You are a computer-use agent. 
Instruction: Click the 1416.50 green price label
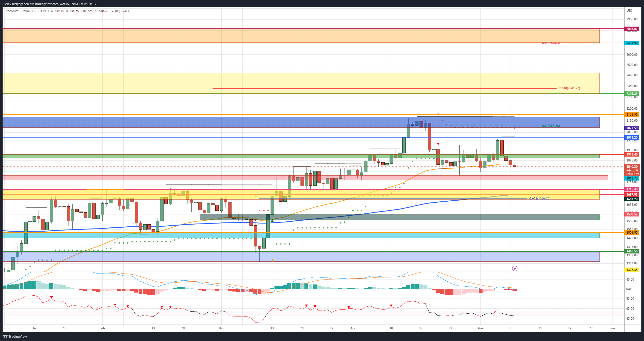click(x=632, y=251)
